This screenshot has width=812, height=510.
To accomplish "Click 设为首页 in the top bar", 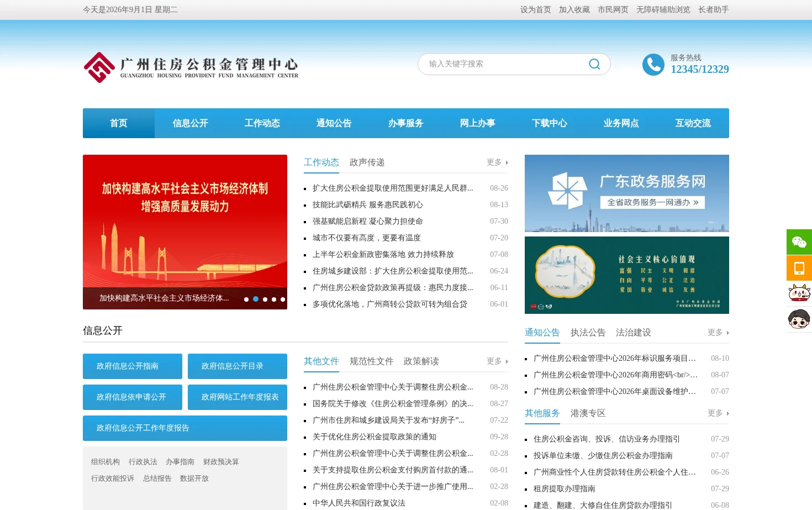I will pos(536,10).
